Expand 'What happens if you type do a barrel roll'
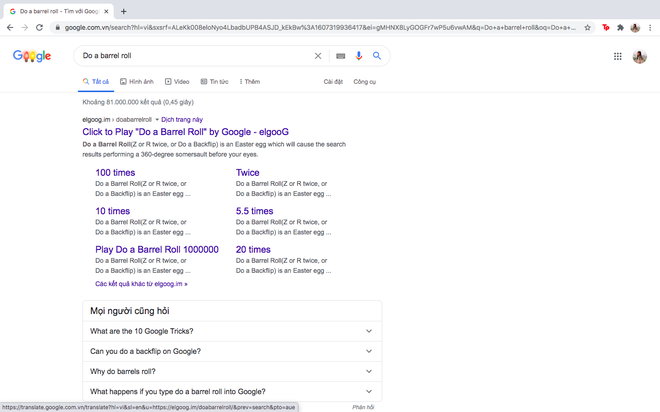660x412 pixels. coord(232,392)
